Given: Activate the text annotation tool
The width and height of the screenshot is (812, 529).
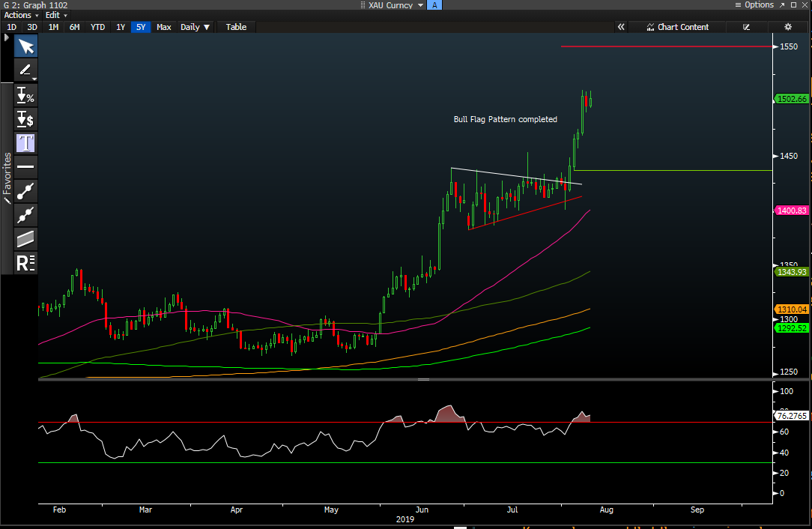Looking at the screenshot, I should click(x=26, y=143).
